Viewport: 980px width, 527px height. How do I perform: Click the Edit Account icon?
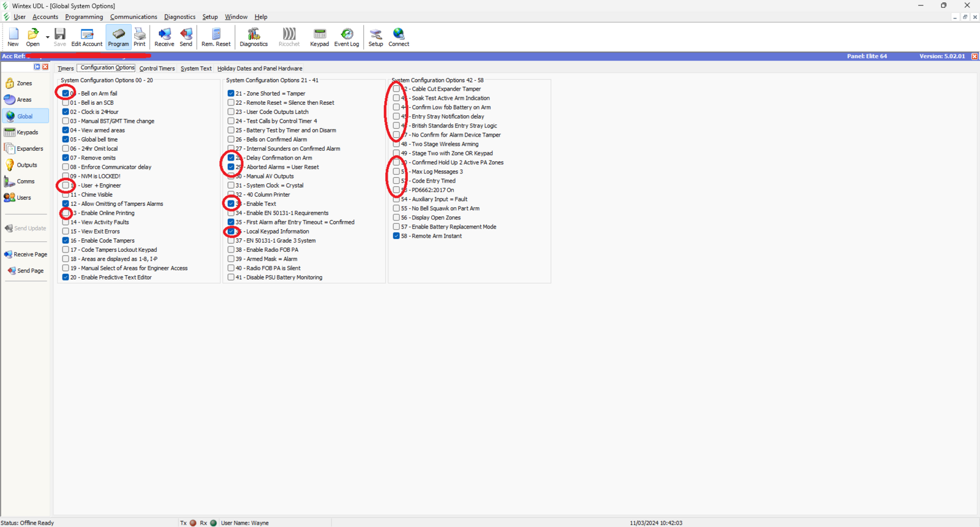pos(87,37)
